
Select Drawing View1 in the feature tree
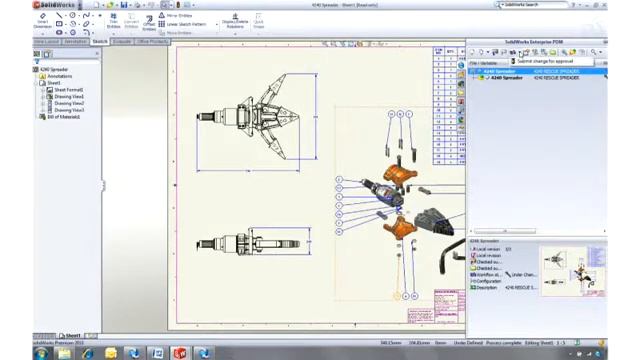[x=69, y=97]
